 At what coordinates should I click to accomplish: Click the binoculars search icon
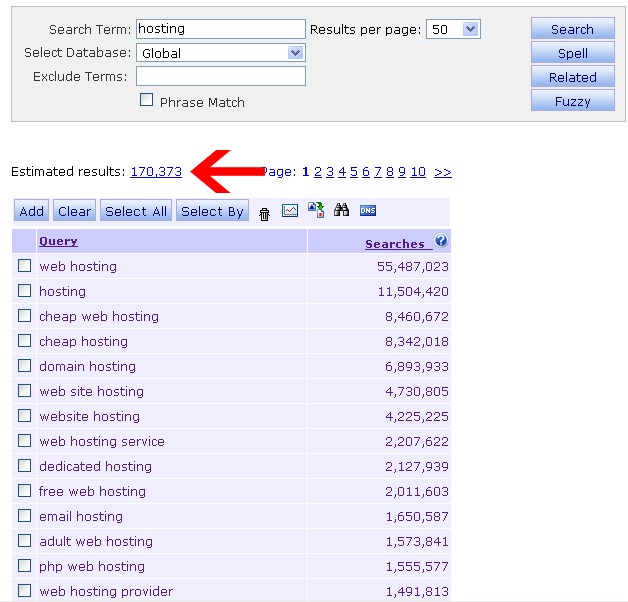[341, 210]
